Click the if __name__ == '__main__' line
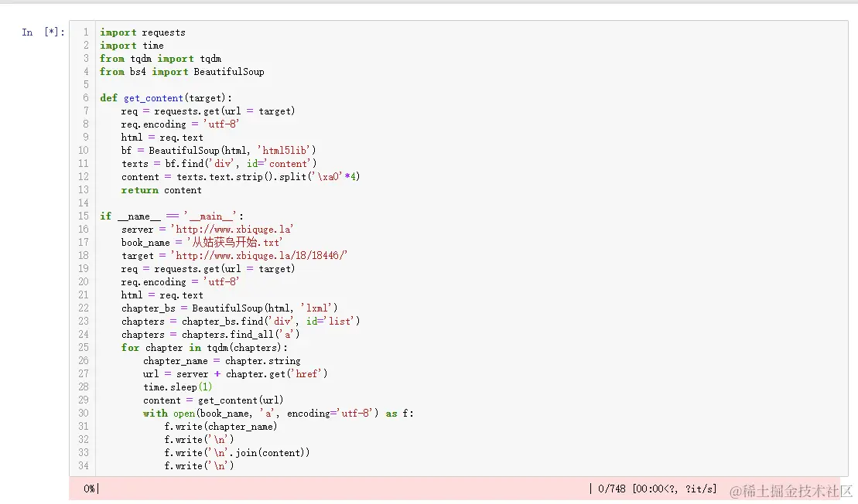The height and width of the screenshot is (504, 858). [x=172, y=216]
